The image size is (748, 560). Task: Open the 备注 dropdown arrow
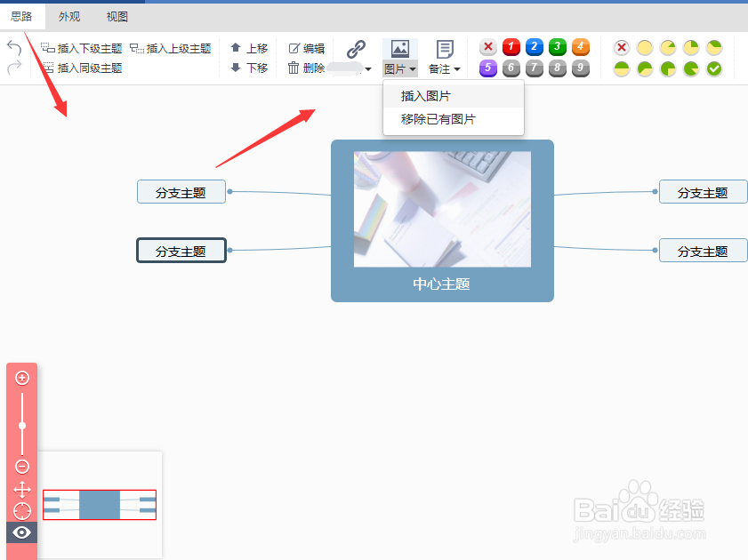point(456,68)
